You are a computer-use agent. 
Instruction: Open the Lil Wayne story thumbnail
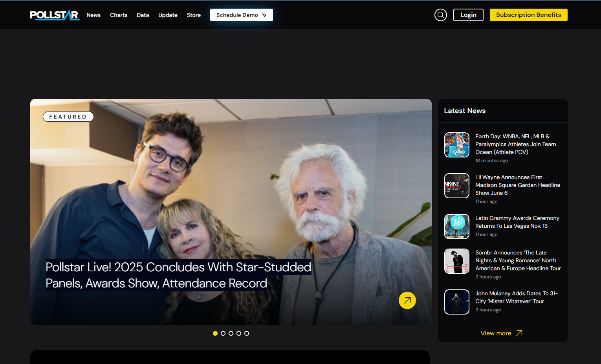coord(457,186)
